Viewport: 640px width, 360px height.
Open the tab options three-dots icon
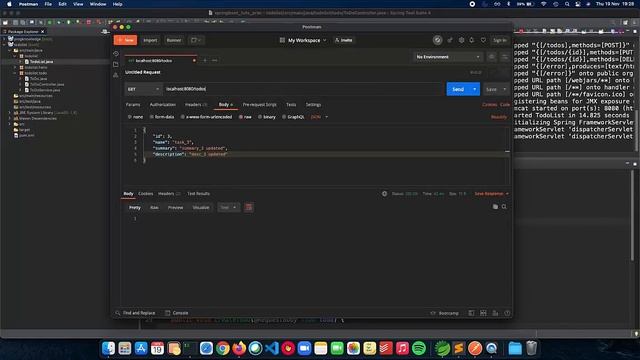[215, 60]
